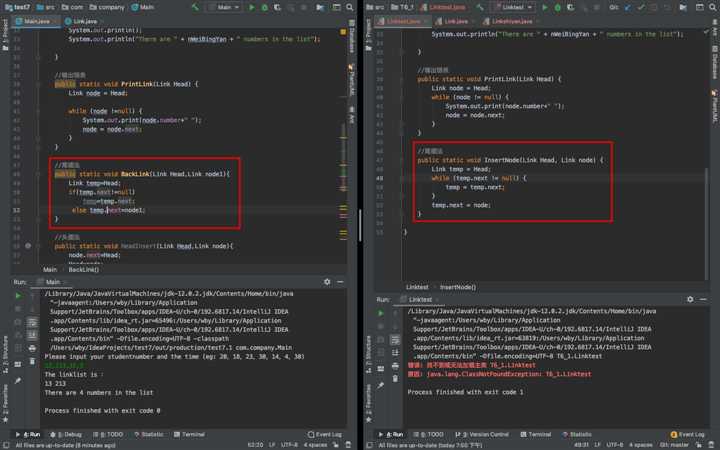
Task: Click InsertNode() breadcrumb below right editor
Action: click(458, 287)
